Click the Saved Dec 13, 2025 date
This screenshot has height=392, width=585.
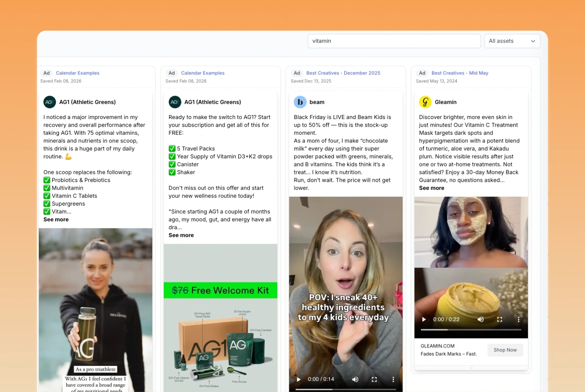(x=311, y=81)
